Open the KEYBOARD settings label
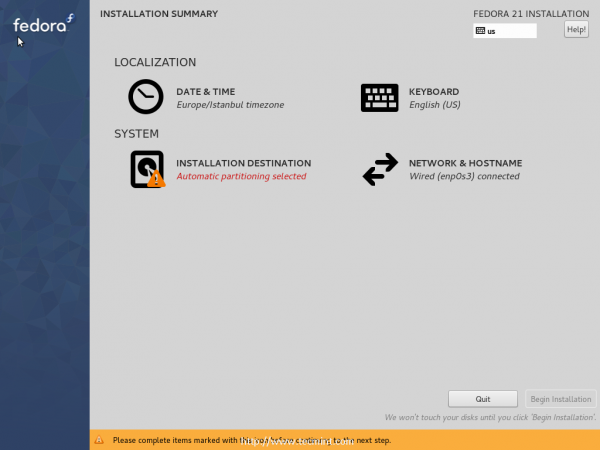This screenshot has height=450, width=600. [x=434, y=92]
